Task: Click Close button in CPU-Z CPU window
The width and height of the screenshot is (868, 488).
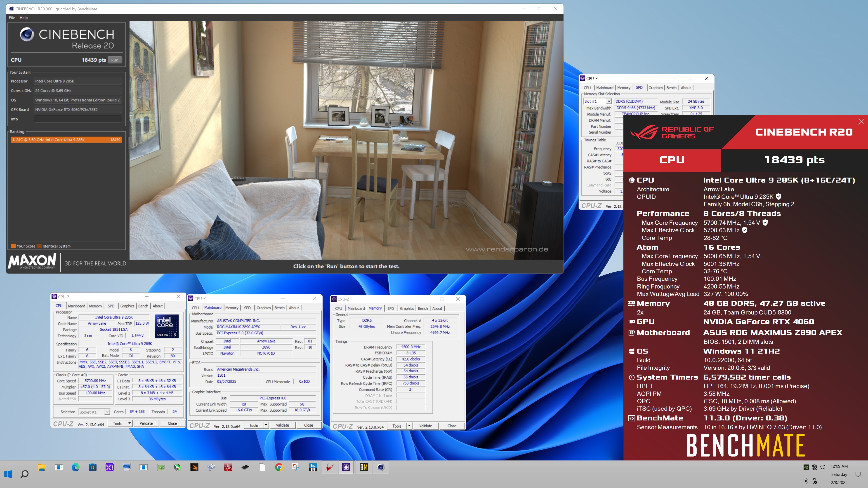Action: click(x=172, y=423)
